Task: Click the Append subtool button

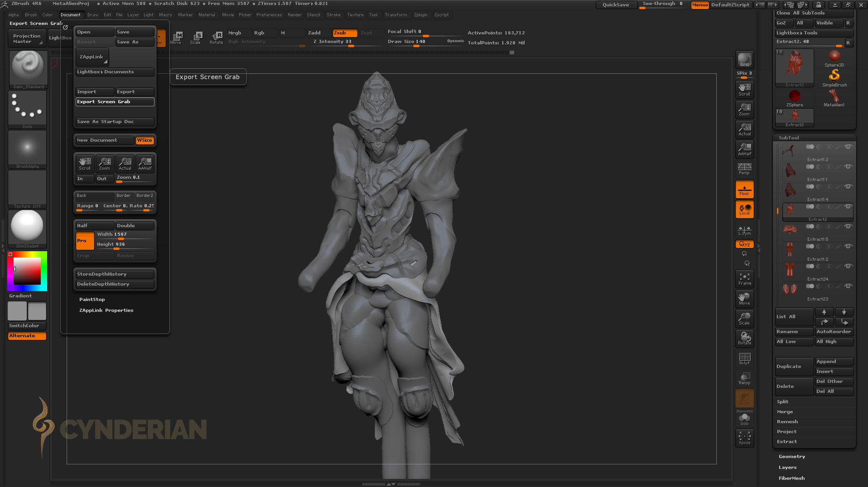Action: 834,362
